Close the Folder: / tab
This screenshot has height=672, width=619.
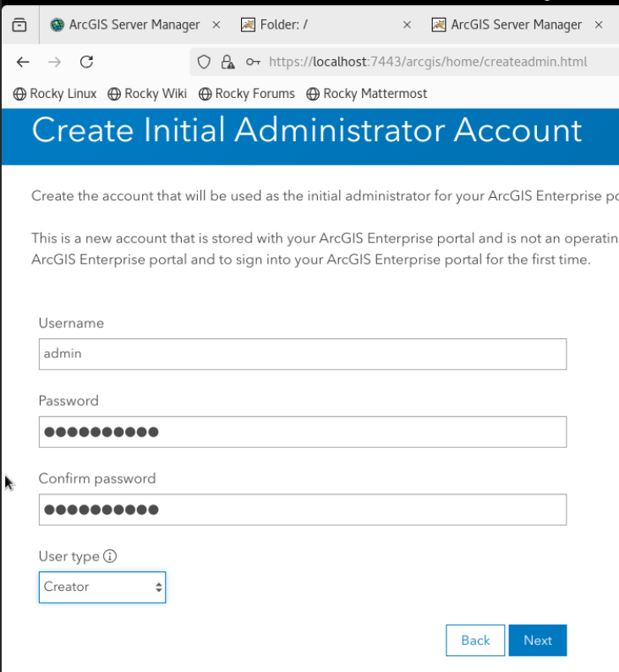[408, 25]
